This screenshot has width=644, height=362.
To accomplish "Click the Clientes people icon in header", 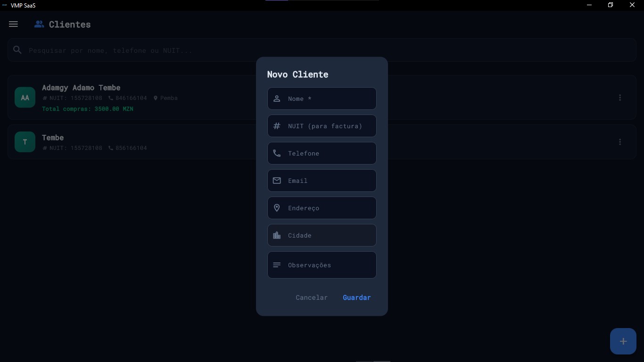I will coord(39,24).
